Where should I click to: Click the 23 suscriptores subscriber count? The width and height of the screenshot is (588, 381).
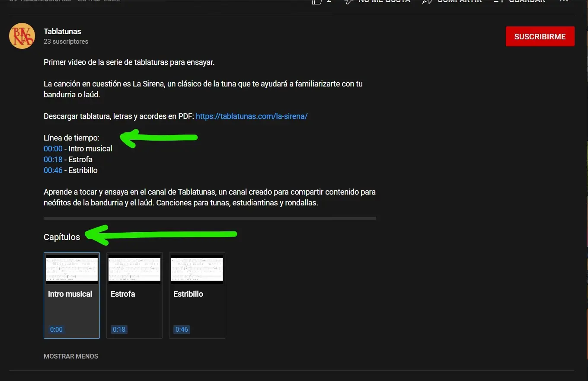[66, 42]
